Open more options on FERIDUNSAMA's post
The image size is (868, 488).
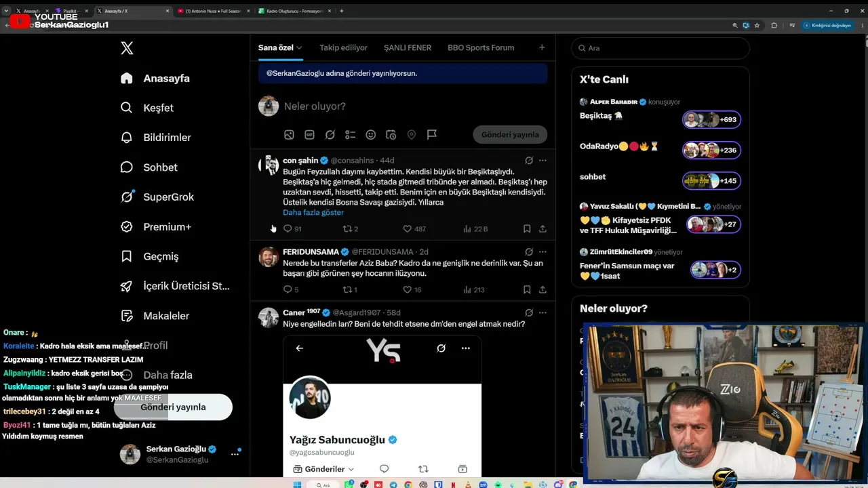pos(542,251)
